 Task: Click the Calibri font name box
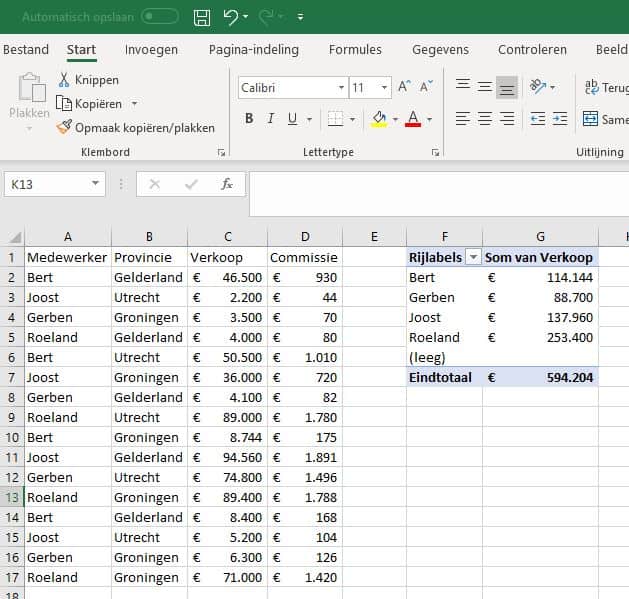(288, 87)
